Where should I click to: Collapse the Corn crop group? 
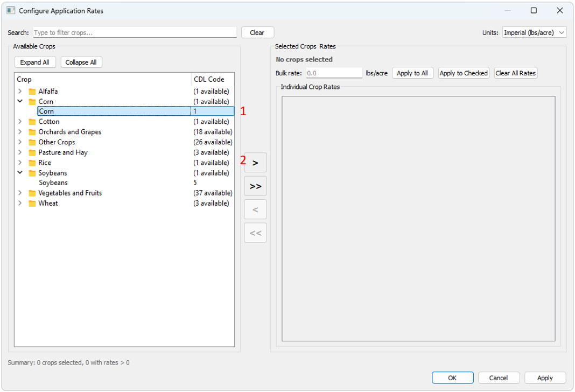[x=20, y=101]
